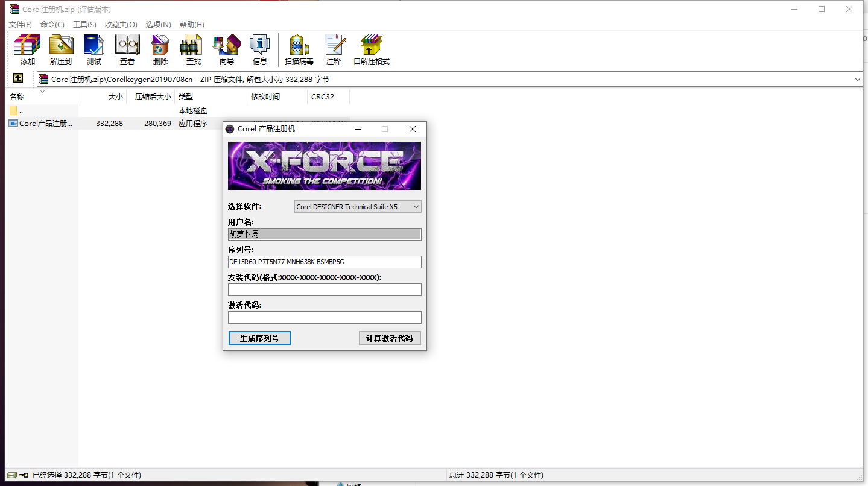Go up one folder level icon

pyautogui.click(x=18, y=78)
